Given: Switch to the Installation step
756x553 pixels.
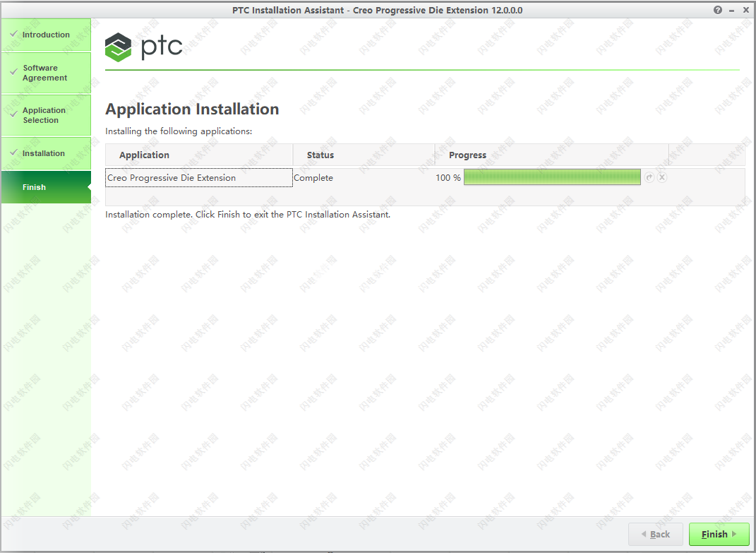Looking at the screenshot, I should tap(47, 153).
